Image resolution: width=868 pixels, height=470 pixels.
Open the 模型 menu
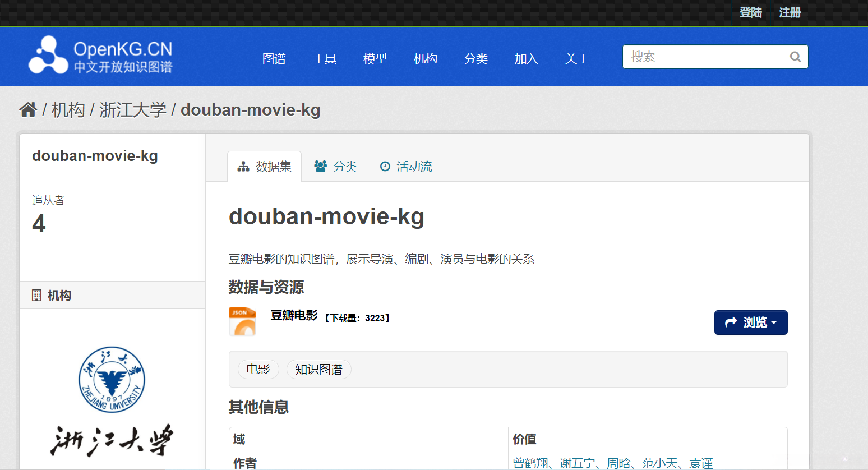tap(375, 59)
